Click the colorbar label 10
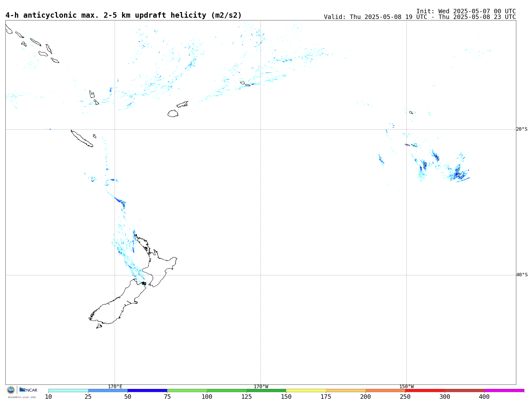532x400 pixels. pyautogui.click(x=49, y=397)
